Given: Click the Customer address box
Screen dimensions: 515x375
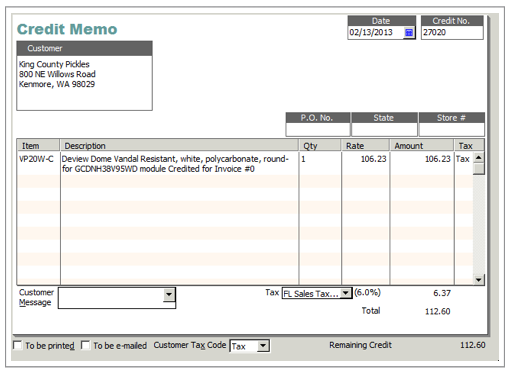Looking at the screenshot, I should [x=85, y=83].
